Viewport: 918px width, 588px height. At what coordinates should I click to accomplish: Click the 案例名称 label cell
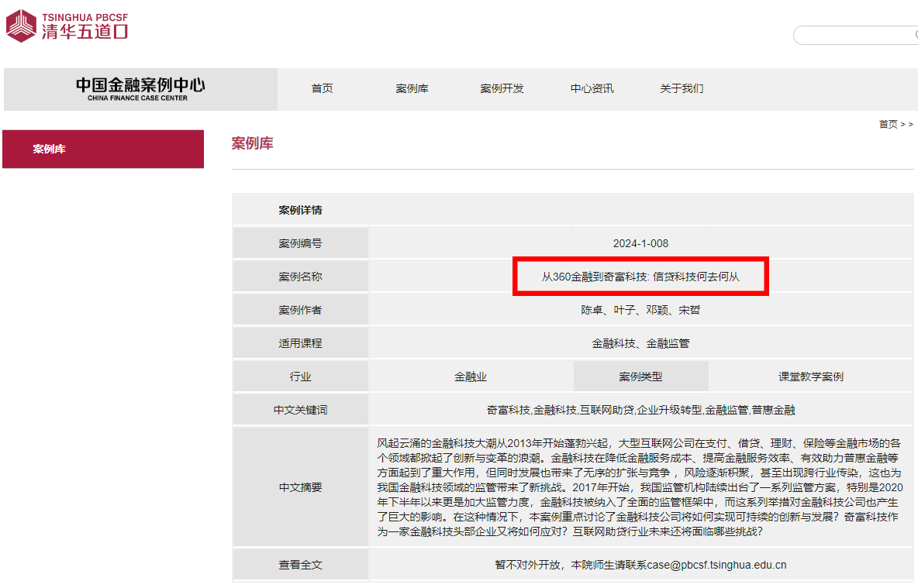300,277
